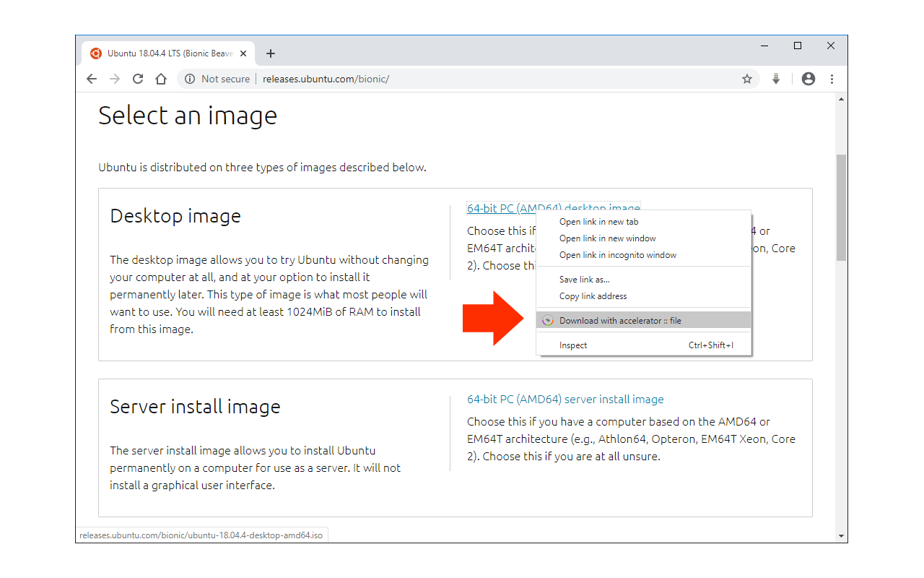This screenshot has height=578, width=924.
Task: Click inside the address bar
Action: click(x=433, y=79)
